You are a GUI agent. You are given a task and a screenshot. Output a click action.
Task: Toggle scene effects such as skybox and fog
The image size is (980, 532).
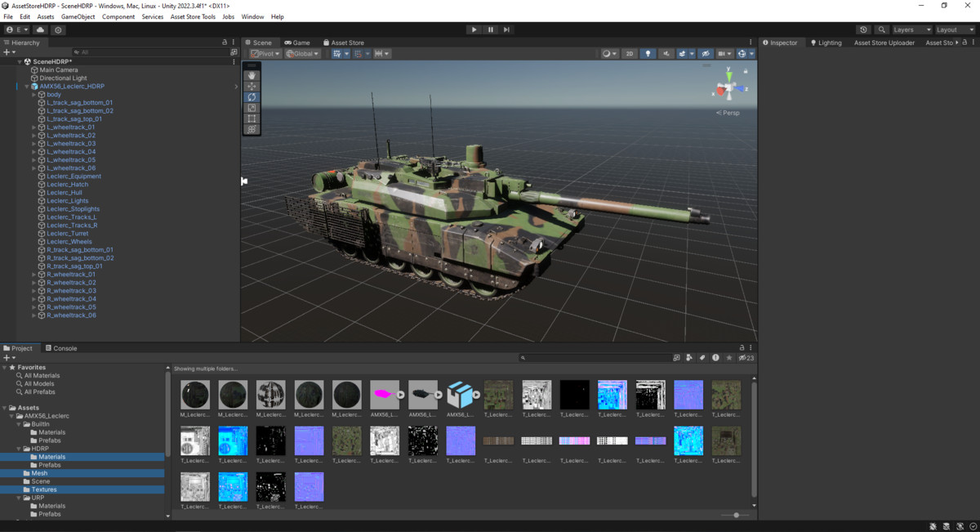click(682, 54)
